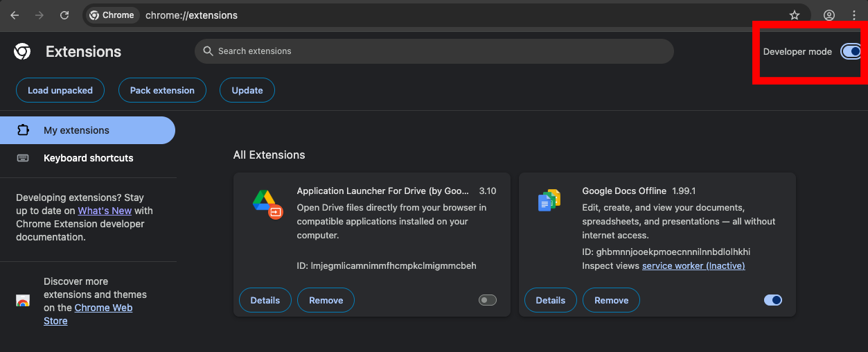Remove Google Docs Offline extension
This screenshot has width=868, height=352.
pyautogui.click(x=612, y=300)
